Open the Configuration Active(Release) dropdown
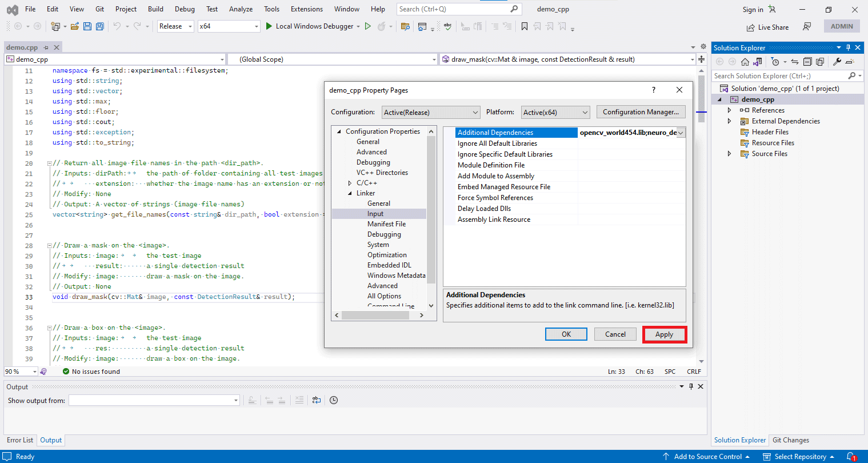Image resolution: width=868 pixels, height=463 pixels. click(431, 112)
